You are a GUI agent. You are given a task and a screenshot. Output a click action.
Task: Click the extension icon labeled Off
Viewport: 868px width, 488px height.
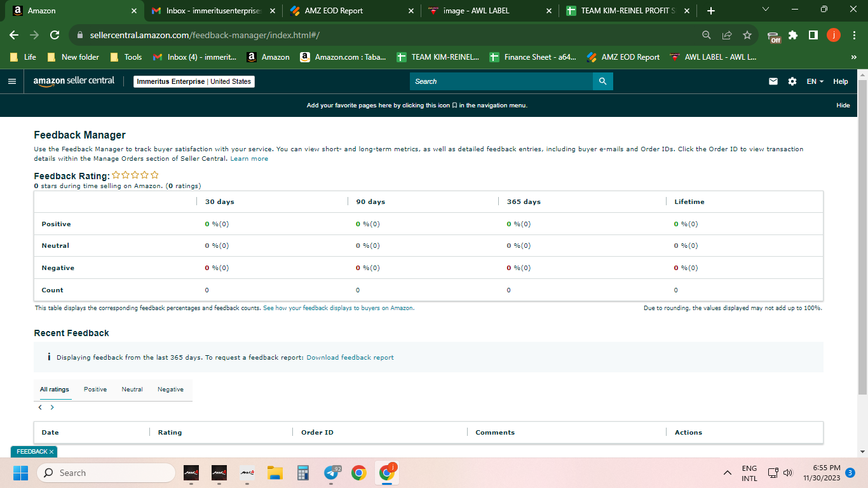[773, 36]
